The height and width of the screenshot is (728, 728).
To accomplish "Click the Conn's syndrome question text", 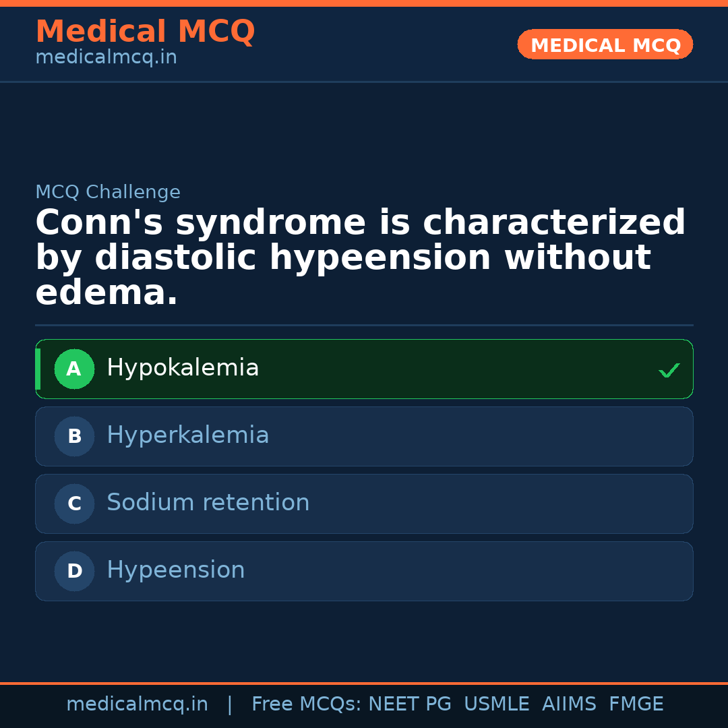I will [360, 257].
